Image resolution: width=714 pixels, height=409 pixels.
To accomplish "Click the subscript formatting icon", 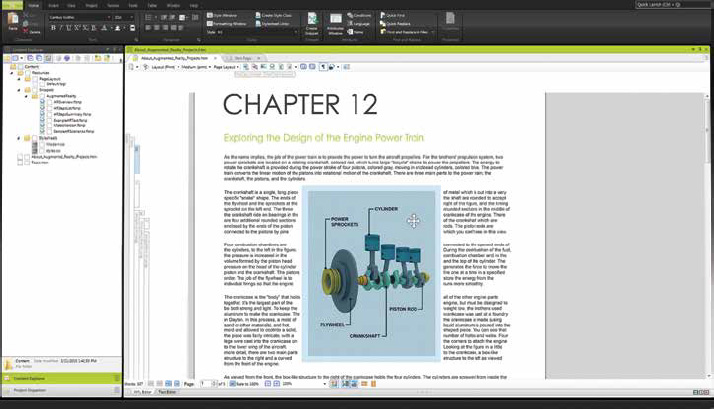I will (85, 28).
